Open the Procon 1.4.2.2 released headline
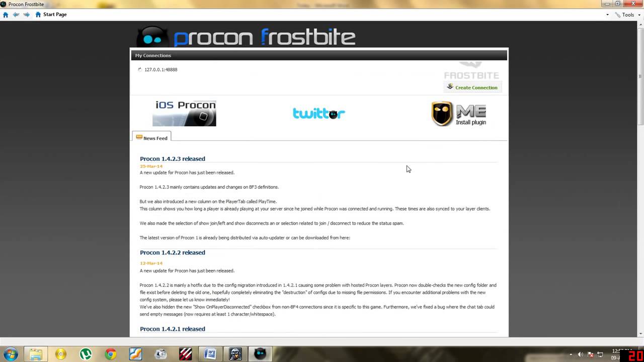Image resolution: width=644 pixels, height=362 pixels. [x=173, y=252]
